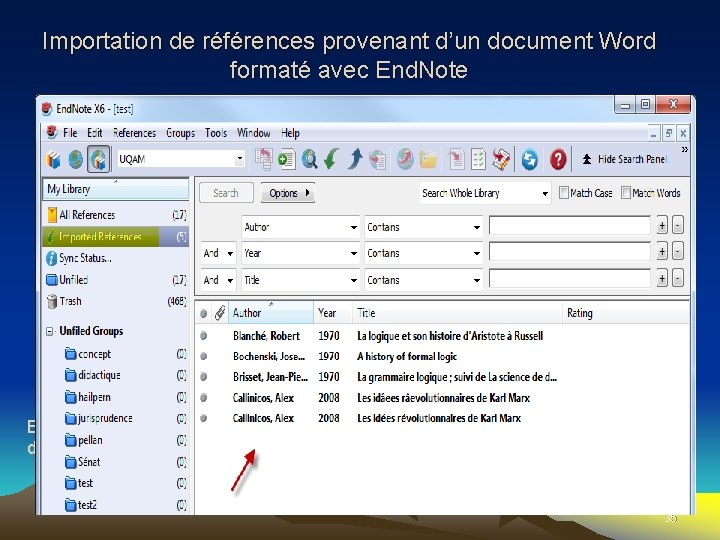Click the Title search text field

pos(570,279)
